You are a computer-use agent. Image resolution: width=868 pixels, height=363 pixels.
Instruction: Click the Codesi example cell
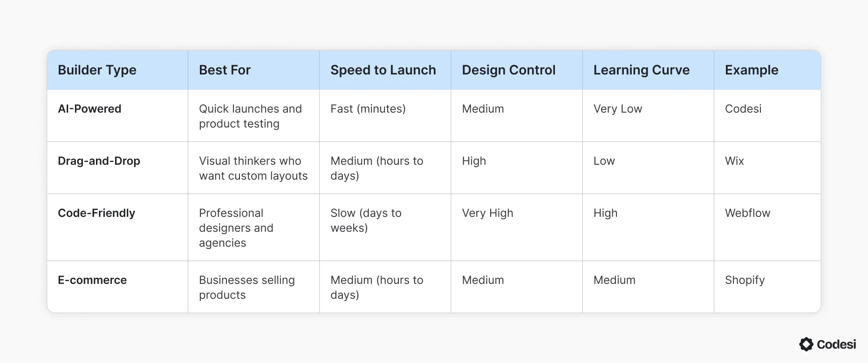[743, 109]
